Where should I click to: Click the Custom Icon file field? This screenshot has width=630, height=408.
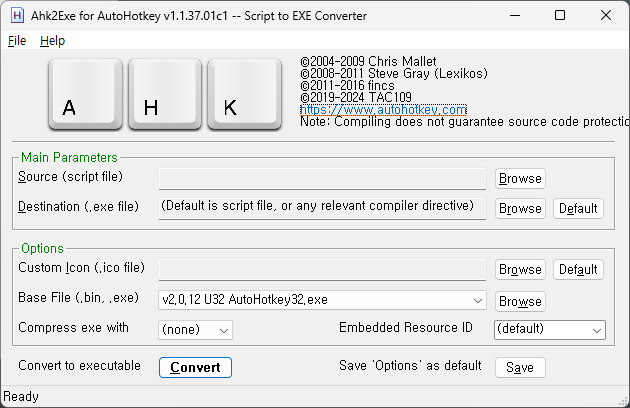(x=322, y=269)
